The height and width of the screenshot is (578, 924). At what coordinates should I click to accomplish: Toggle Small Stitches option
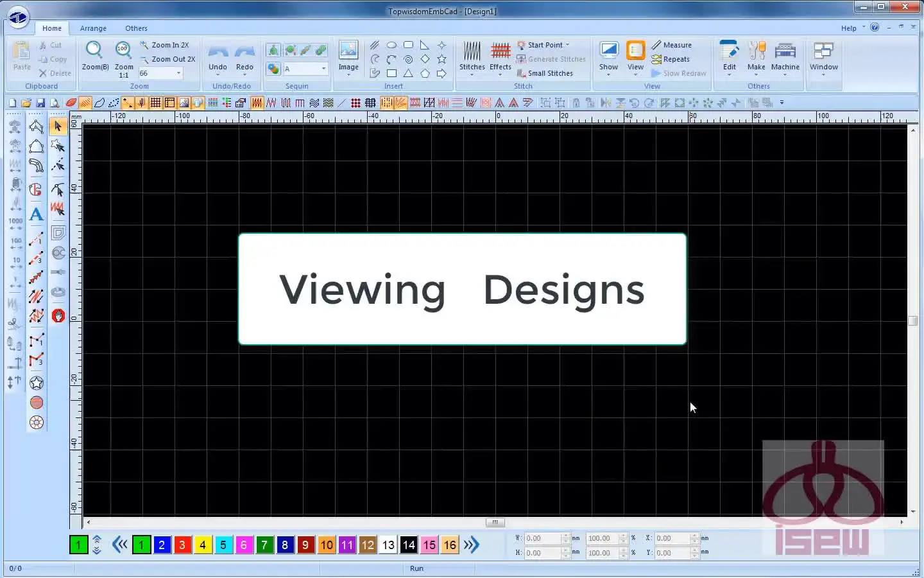coord(545,73)
